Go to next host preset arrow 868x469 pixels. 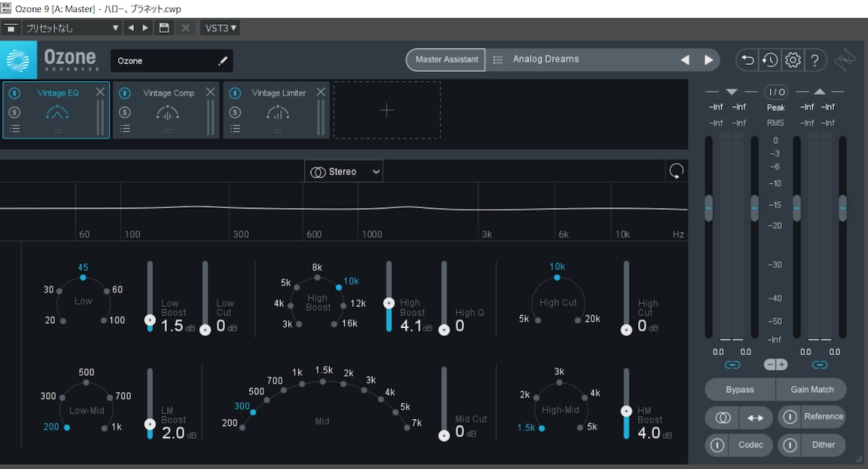[146, 28]
